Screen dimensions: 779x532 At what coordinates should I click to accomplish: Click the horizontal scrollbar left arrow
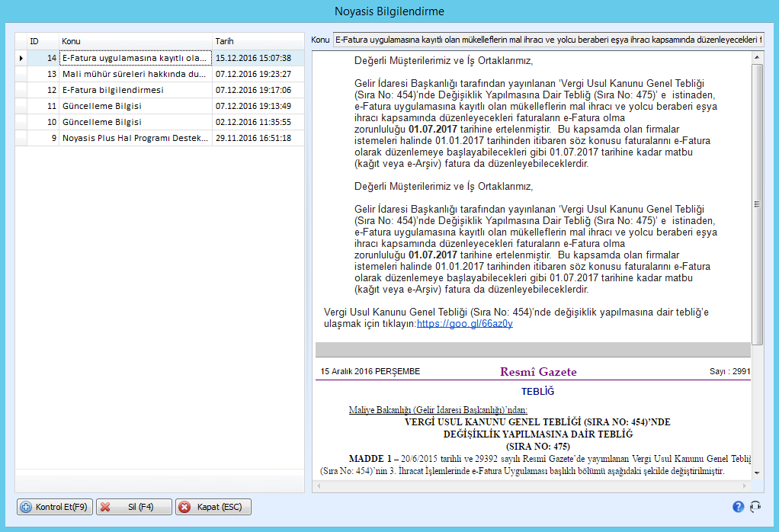pyautogui.click(x=319, y=486)
